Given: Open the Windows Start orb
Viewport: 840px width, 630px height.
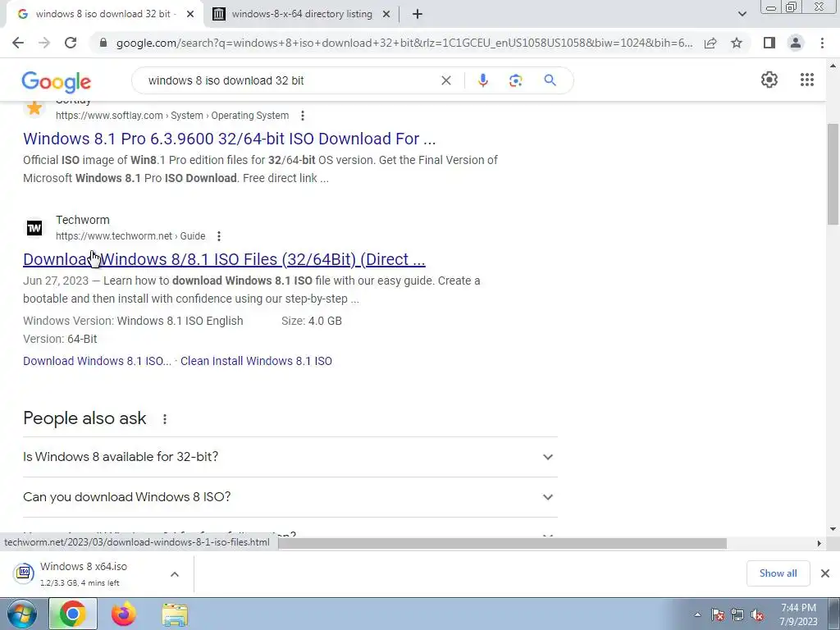Looking at the screenshot, I should (21, 614).
